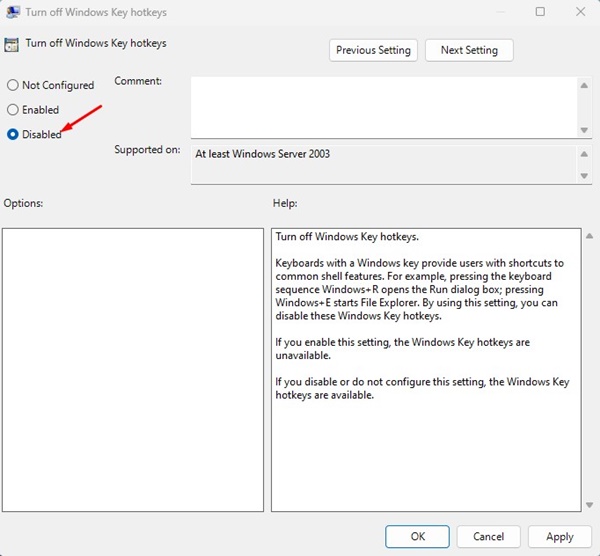Click the Comment box scroll up arrow

click(584, 85)
